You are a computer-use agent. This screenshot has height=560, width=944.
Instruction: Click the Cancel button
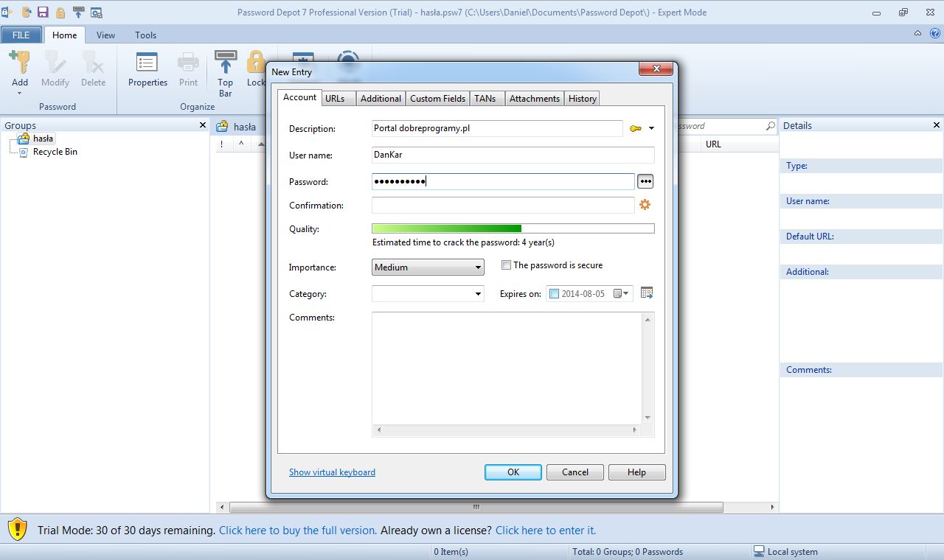[x=575, y=472]
